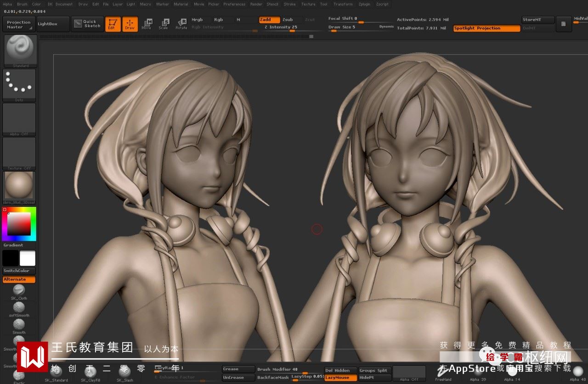Pick the SK_ClayFill brush
This screenshot has width=588, height=384.
90,374
